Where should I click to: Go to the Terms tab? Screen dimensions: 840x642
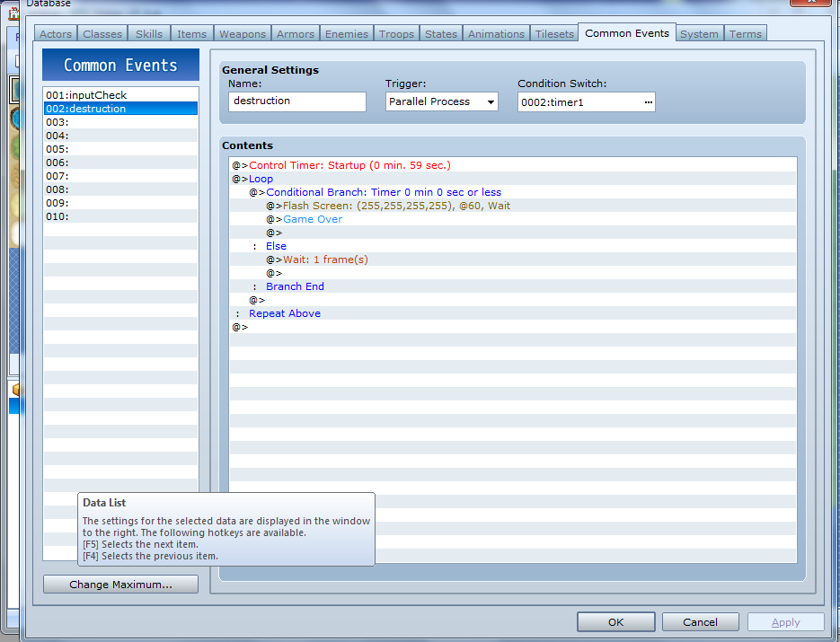tap(745, 34)
